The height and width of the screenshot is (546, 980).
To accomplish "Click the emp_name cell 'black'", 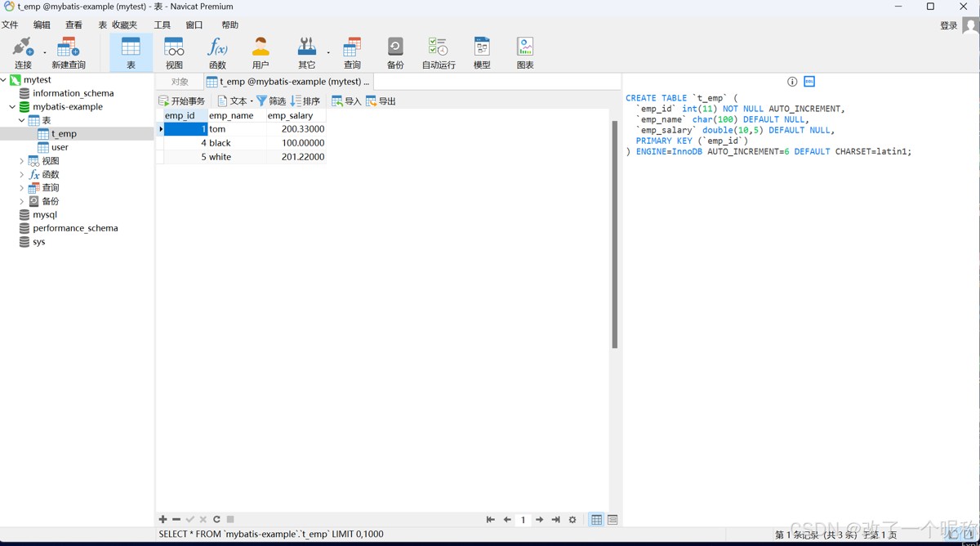I will pos(237,143).
